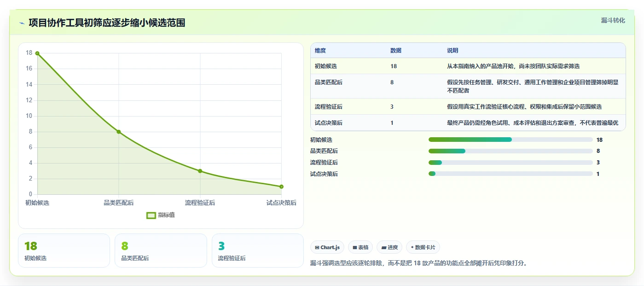Click the 试点决策后 x-axis label
The width and height of the screenshot is (644, 286).
(281, 203)
